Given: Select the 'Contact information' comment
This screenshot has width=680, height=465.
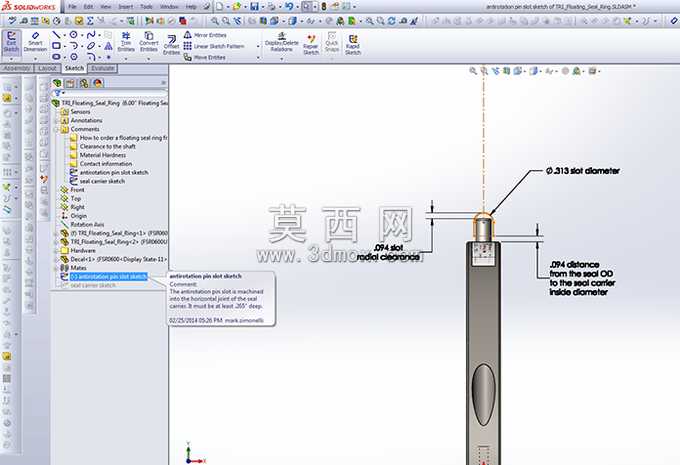Looking at the screenshot, I should [105, 164].
